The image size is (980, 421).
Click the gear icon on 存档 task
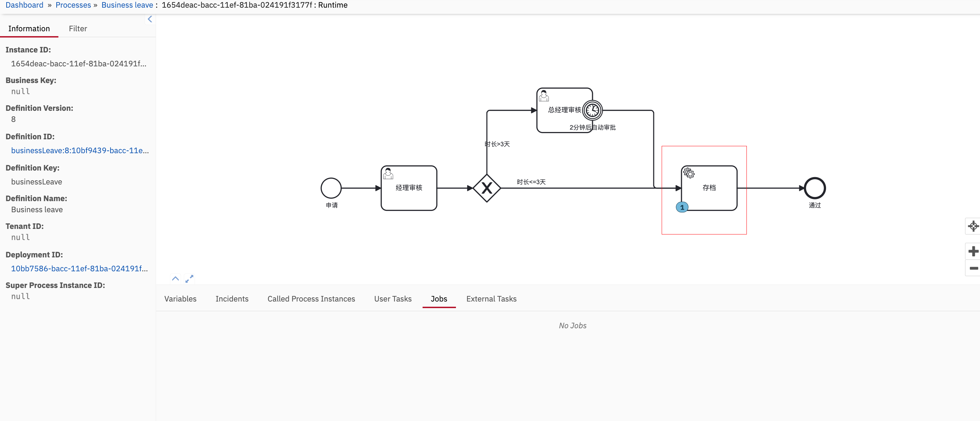[688, 173]
